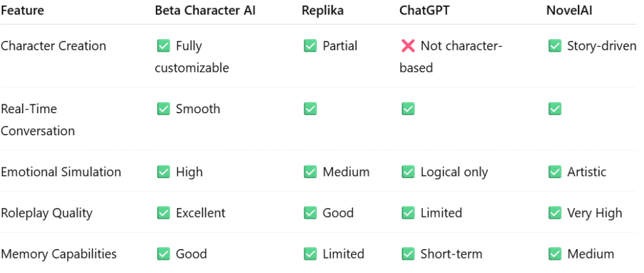This screenshot has height=273, width=644.
Task: Click the checkmark beside High
Action: pyautogui.click(x=163, y=172)
